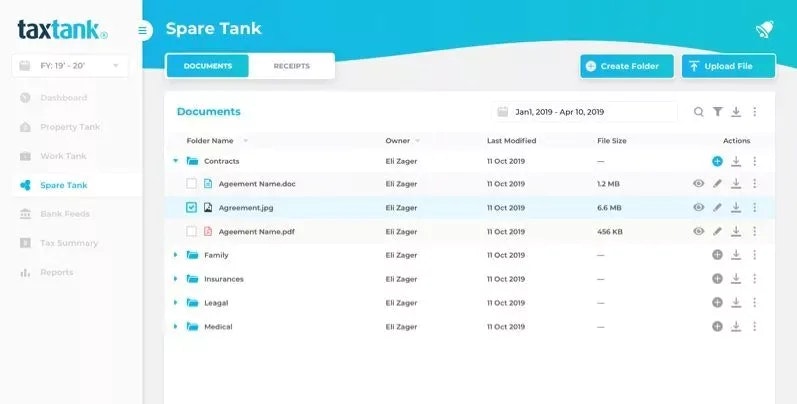Click the notification bell icon

pyautogui.click(x=764, y=29)
